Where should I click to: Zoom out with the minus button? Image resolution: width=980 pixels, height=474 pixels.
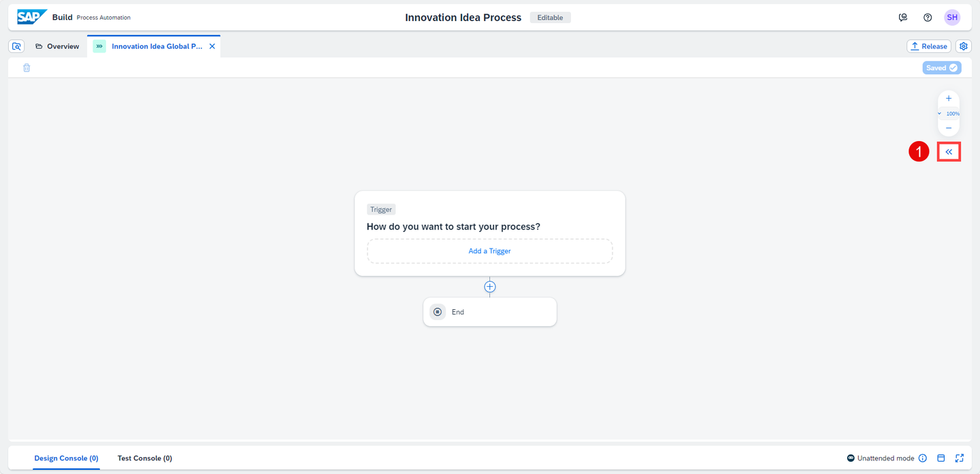point(949,128)
